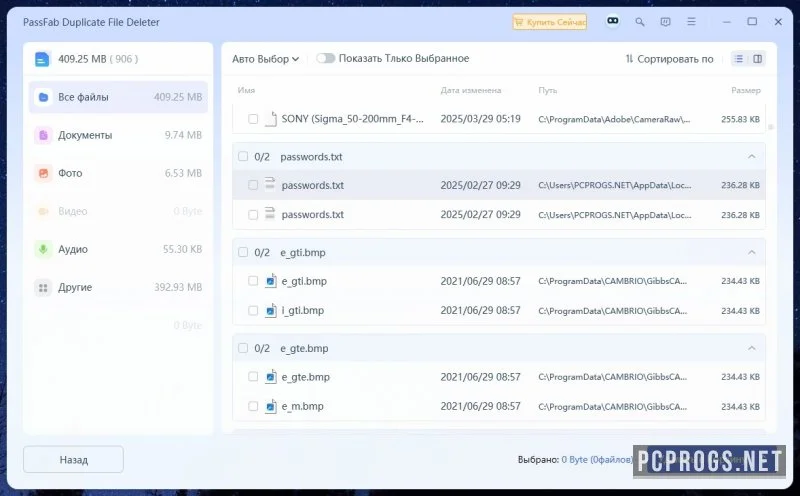Click the SONY file path C:\ProgramData\Adobe\CameraRaw
Screen dimensions: 800x496
tap(614, 119)
